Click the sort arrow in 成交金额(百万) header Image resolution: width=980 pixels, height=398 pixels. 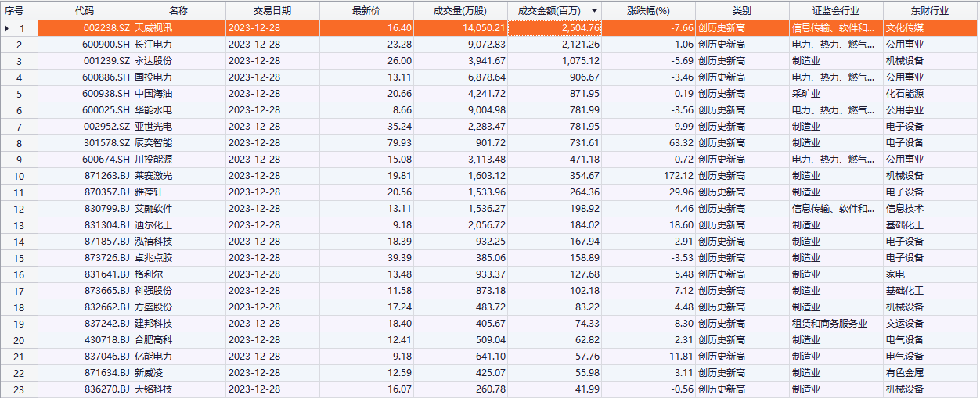pos(595,11)
